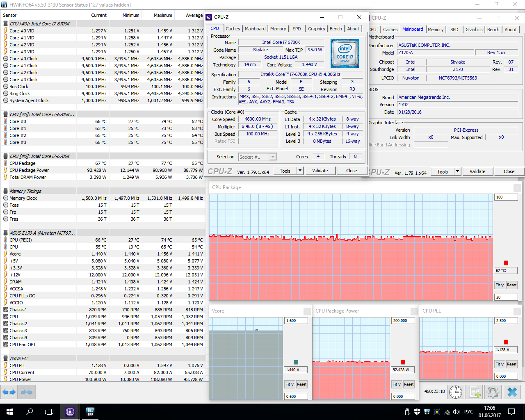Image resolution: width=525 pixels, height=420 pixels.
Task: Click the РУС language indicator in the taskbar
Action: tap(468, 411)
